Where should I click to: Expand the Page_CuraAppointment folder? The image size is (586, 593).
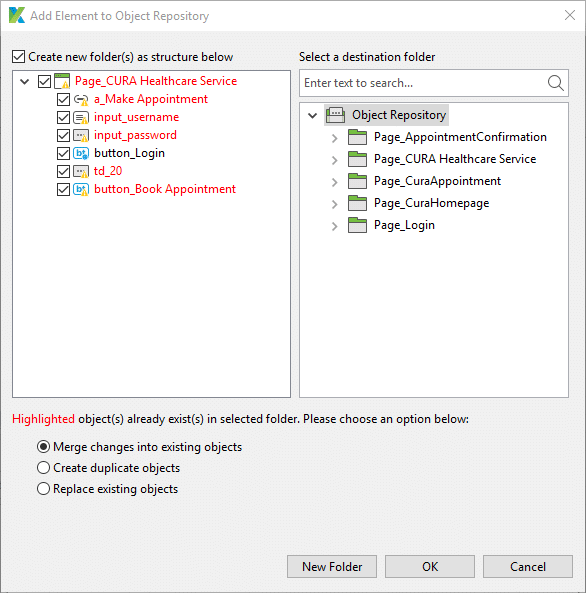pyautogui.click(x=334, y=182)
